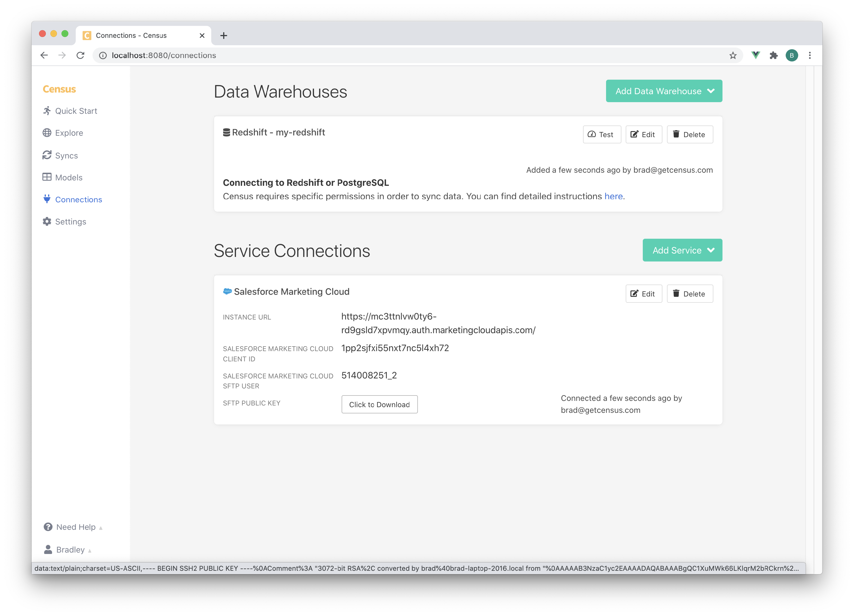The height and width of the screenshot is (616, 854).
Task: Click the Syncs refresh-arrows icon
Action: tap(47, 155)
